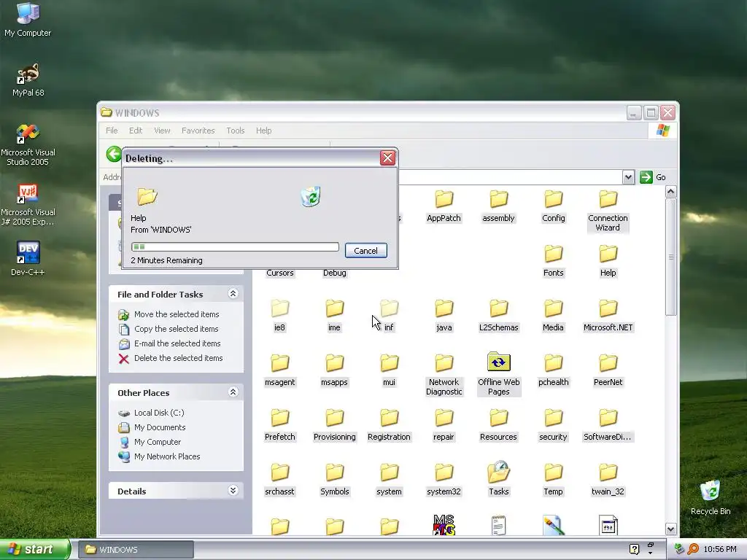Select the twain_32 folder
Screen dimensions: 747x560
click(x=608, y=480)
